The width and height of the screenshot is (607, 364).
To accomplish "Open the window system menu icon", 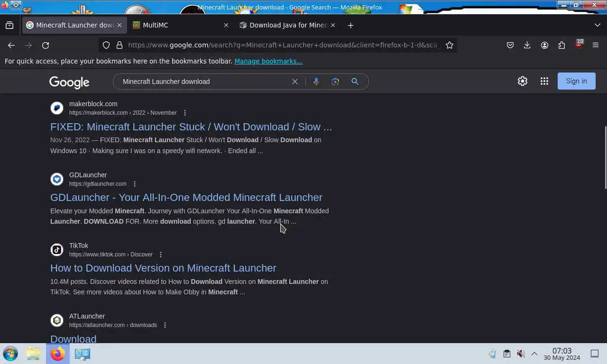I will click(x=4, y=5).
